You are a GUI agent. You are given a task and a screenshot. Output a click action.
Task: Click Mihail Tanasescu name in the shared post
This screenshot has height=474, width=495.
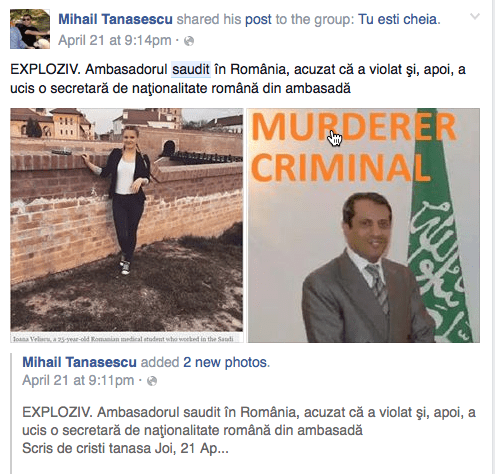[x=79, y=362]
